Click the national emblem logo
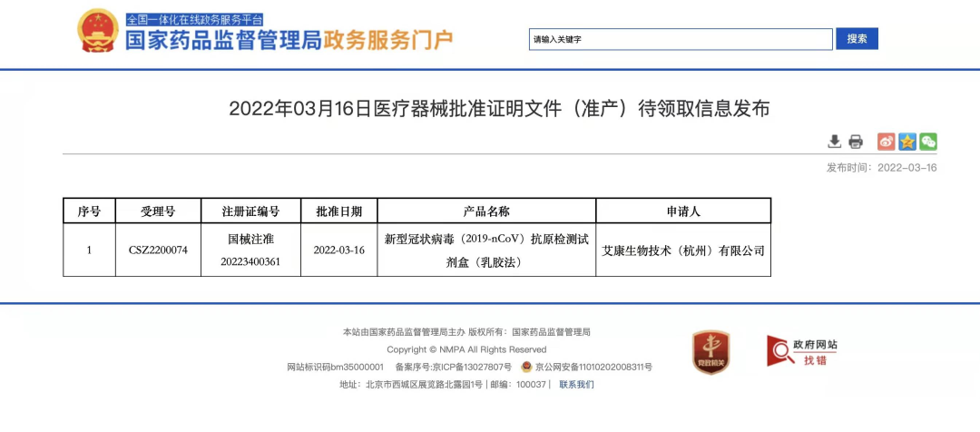The image size is (980, 432). tap(98, 31)
